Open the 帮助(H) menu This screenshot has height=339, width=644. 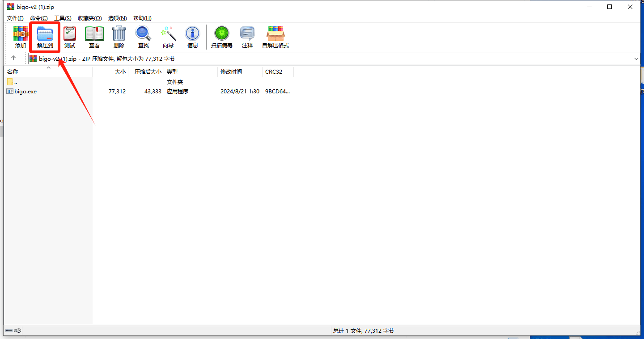(x=142, y=18)
